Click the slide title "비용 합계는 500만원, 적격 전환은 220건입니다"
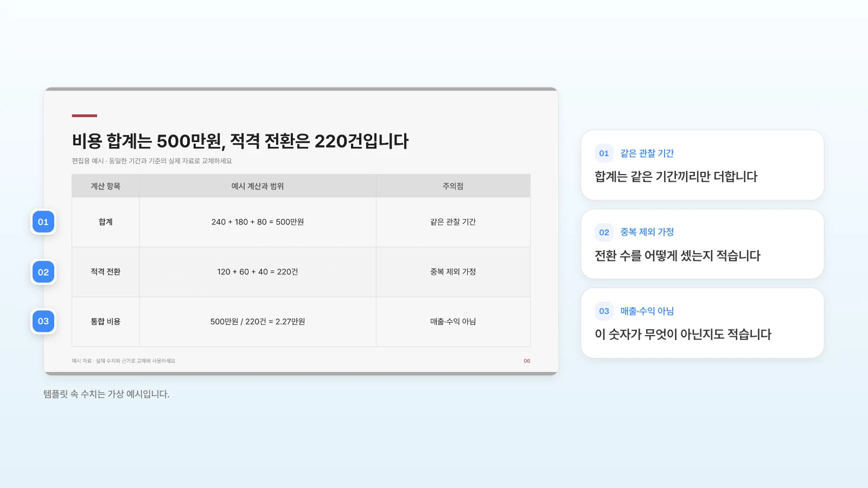The height and width of the screenshot is (488, 868). 240,141
